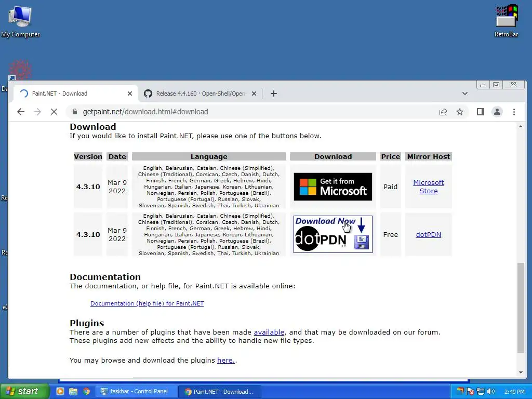Image resolution: width=532 pixels, height=399 pixels.
Task: Click the Version column header
Action: (x=88, y=156)
